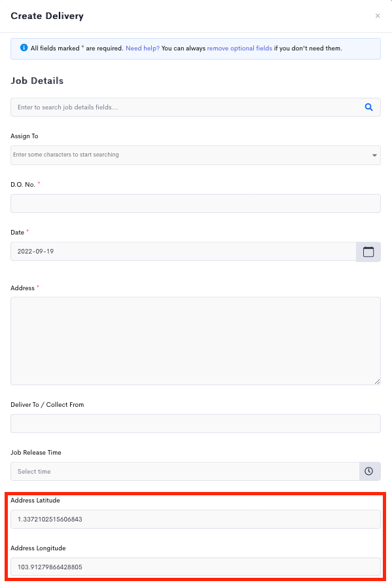Open the Assign To search combo box
The height and width of the screenshot is (587, 392).
click(196, 155)
